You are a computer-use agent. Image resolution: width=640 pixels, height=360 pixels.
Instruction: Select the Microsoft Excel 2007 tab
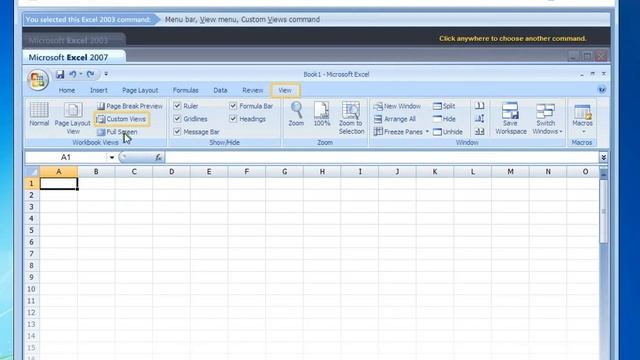tap(74, 57)
